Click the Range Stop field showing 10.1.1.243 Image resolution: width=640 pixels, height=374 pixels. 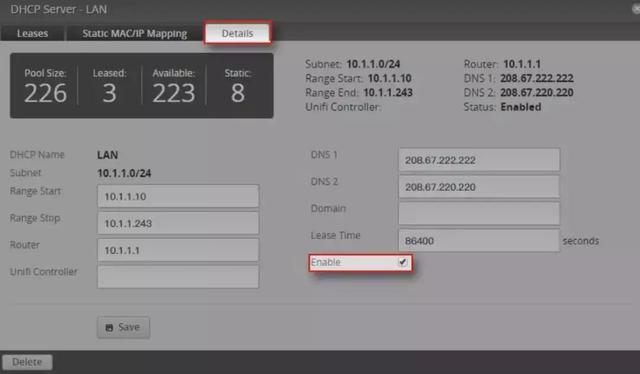pos(178,223)
